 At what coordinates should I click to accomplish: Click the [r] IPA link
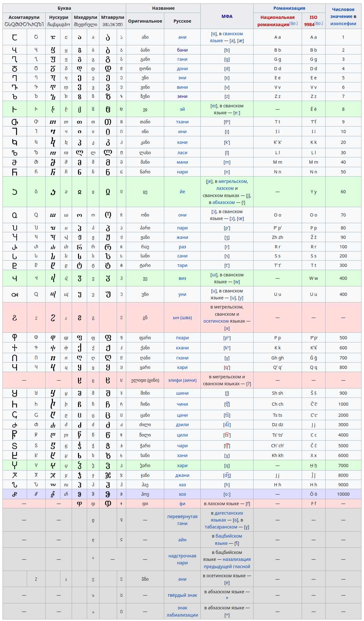click(227, 247)
